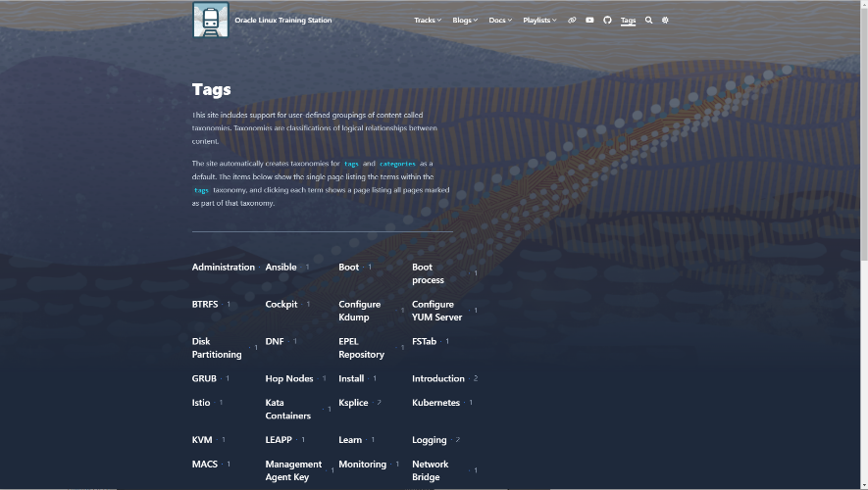The width and height of the screenshot is (868, 490).
Task: Open the Learn tag
Action: click(x=350, y=440)
